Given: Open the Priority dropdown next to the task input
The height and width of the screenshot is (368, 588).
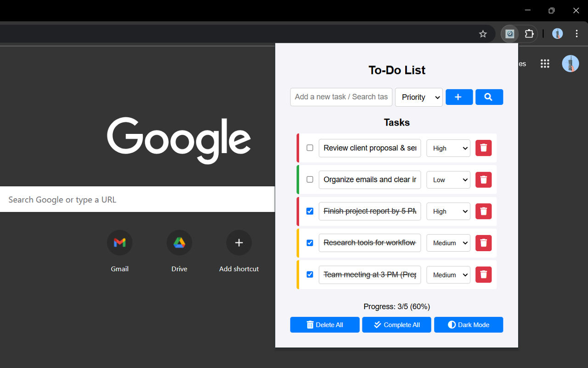Looking at the screenshot, I should (418, 97).
